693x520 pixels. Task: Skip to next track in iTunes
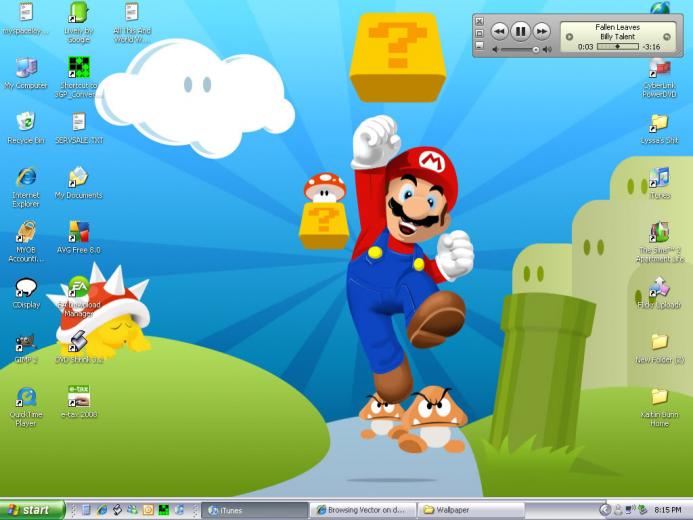click(x=541, y=32)
